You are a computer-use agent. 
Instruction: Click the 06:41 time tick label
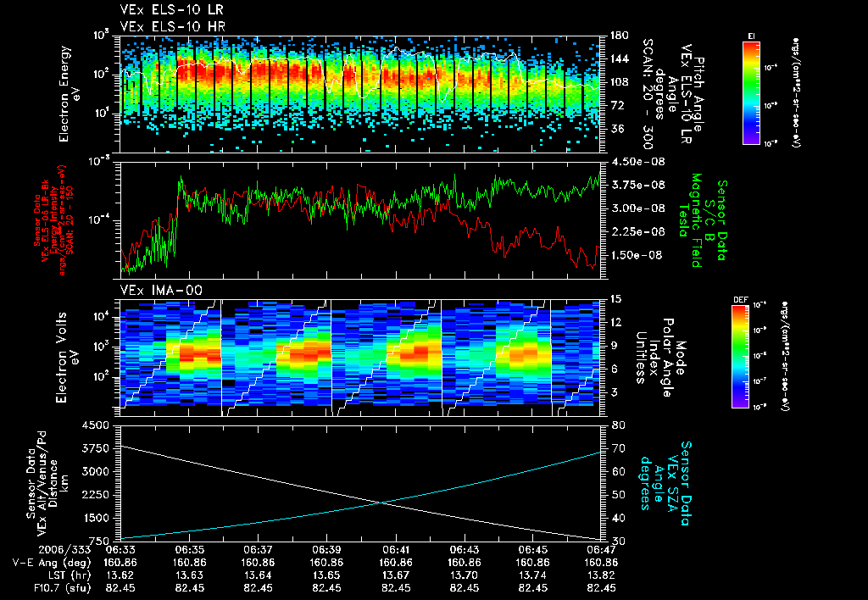pyautogui.click(x=396, y=550)
